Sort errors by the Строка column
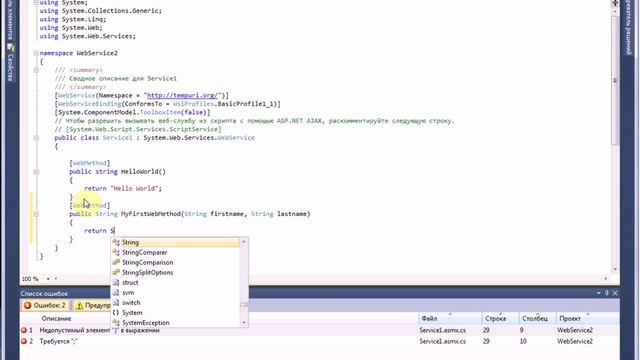Viewport: 640px width, 360px height. point(500,318)
